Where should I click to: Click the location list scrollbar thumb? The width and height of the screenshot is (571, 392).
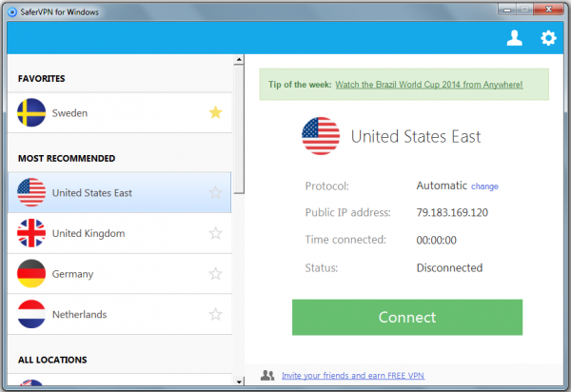click(239, 129)
